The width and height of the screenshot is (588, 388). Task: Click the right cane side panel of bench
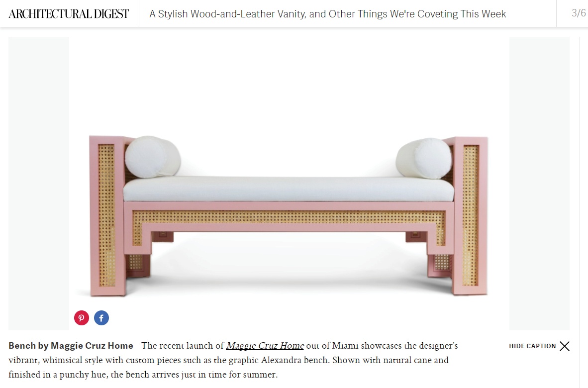pos(470,215)
